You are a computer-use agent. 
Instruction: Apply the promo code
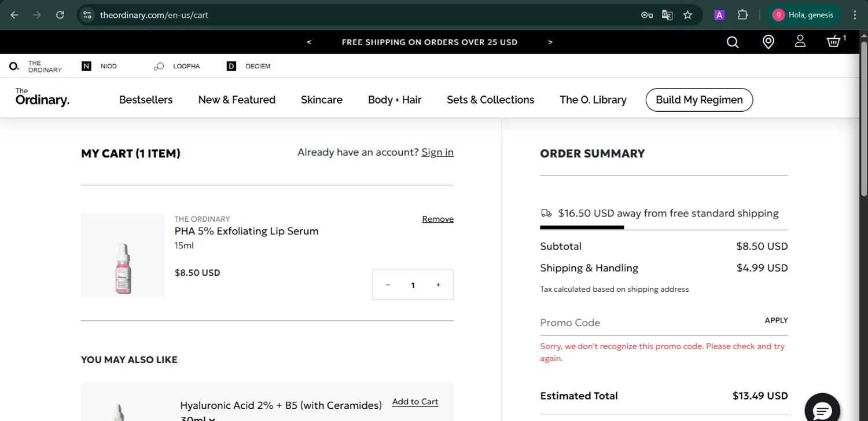tap(776, 320)
